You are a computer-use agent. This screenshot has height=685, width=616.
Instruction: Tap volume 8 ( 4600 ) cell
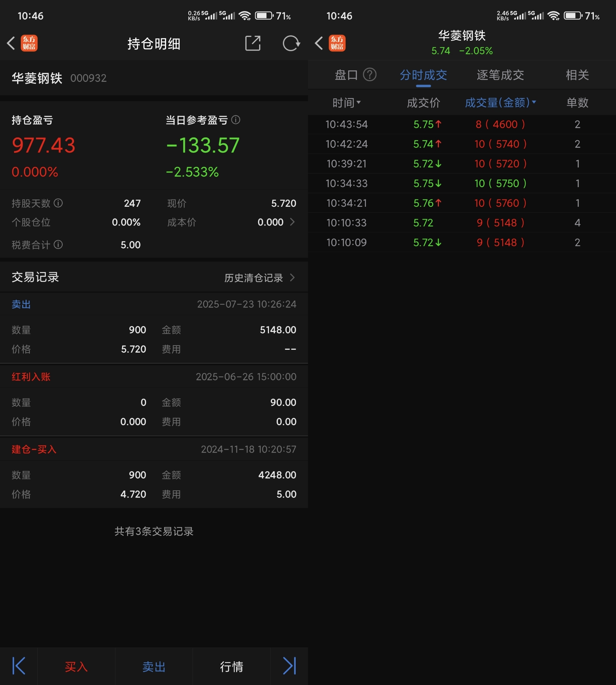click(x=501, y=124)
